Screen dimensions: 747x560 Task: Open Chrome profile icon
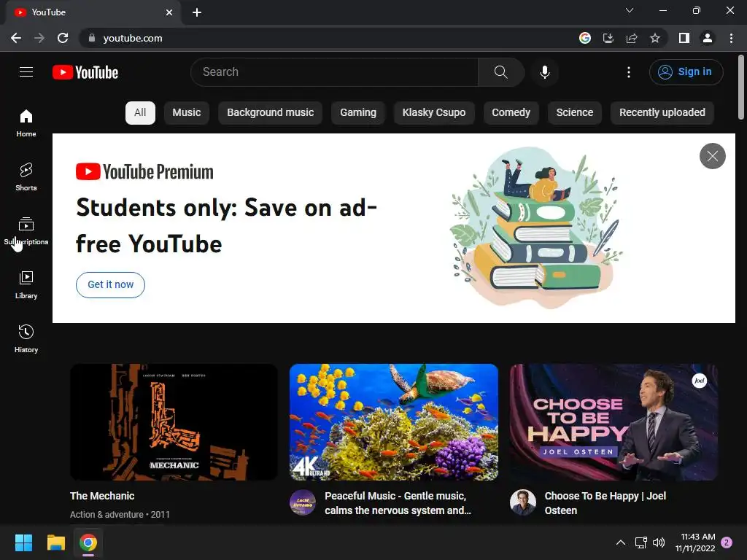pos(708,38)
